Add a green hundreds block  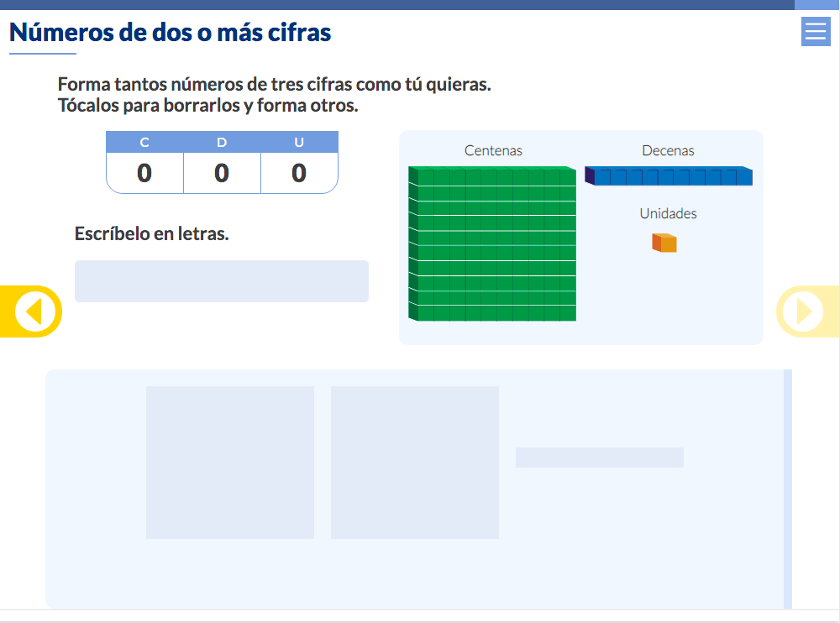coord(492,243)
